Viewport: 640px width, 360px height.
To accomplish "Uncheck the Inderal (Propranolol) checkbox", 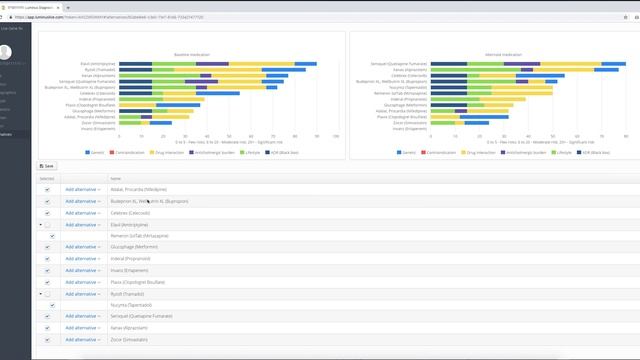I will tap(47, 259).
